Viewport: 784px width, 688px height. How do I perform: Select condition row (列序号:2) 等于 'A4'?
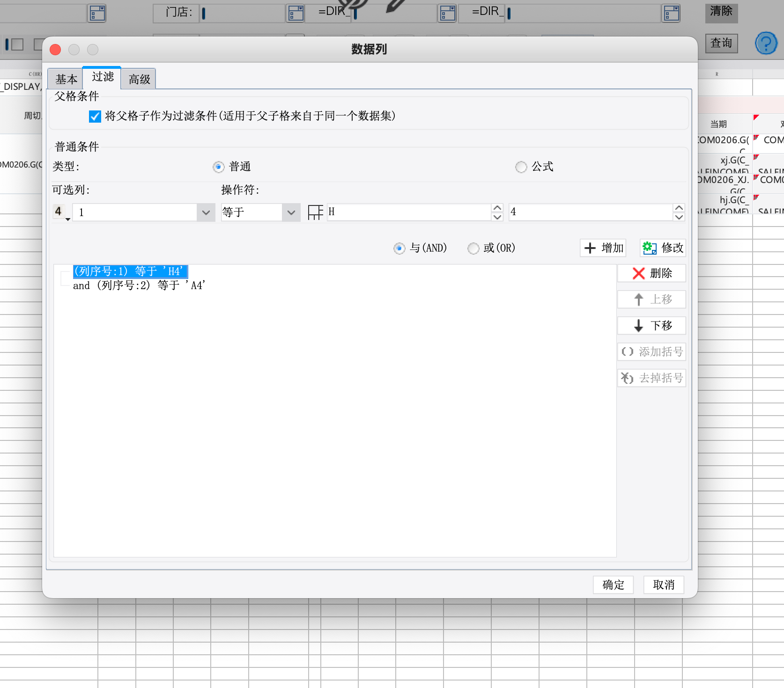point(139,285)
